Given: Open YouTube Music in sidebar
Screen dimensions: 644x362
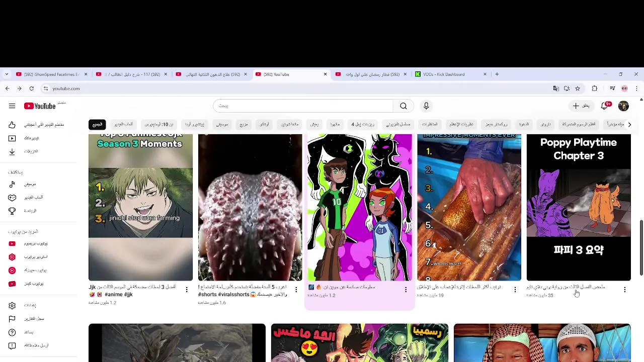Looking at the screenshot, I should click(39, 270).
